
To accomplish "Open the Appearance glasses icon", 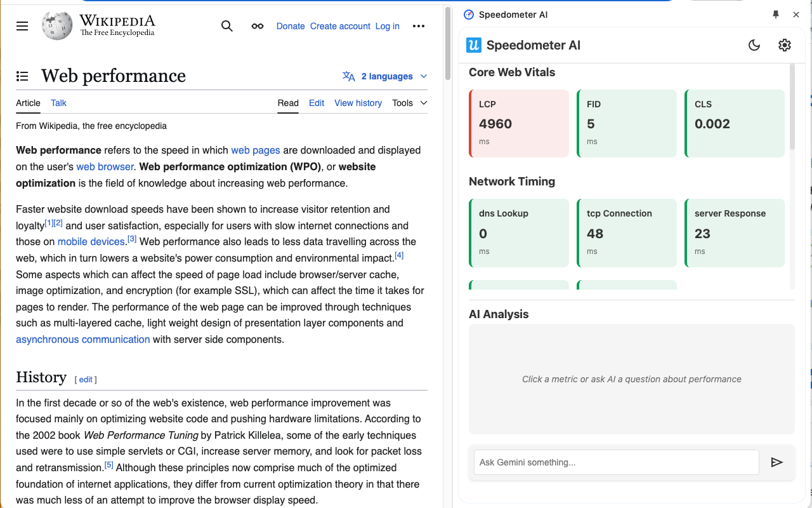I will [257, 26].
